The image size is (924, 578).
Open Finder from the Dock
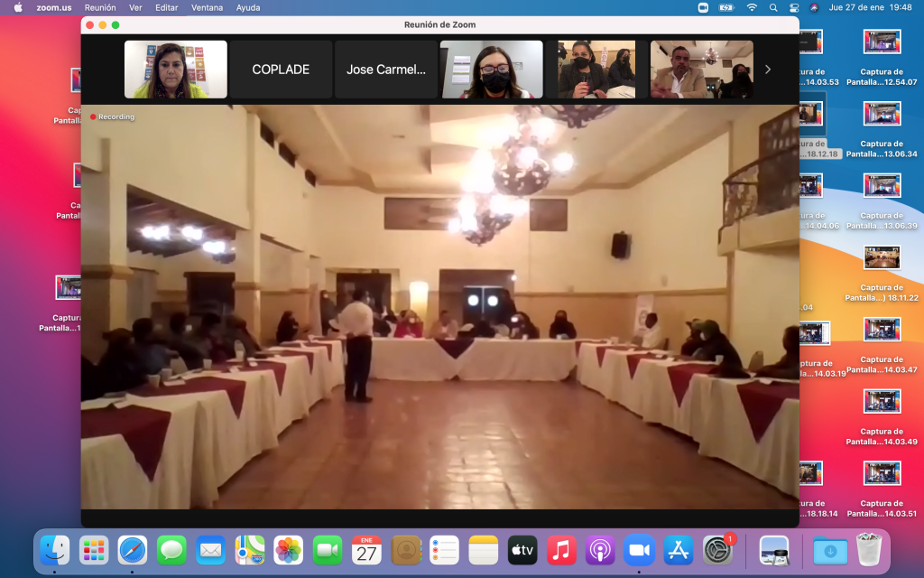click(x=55, y=551)
